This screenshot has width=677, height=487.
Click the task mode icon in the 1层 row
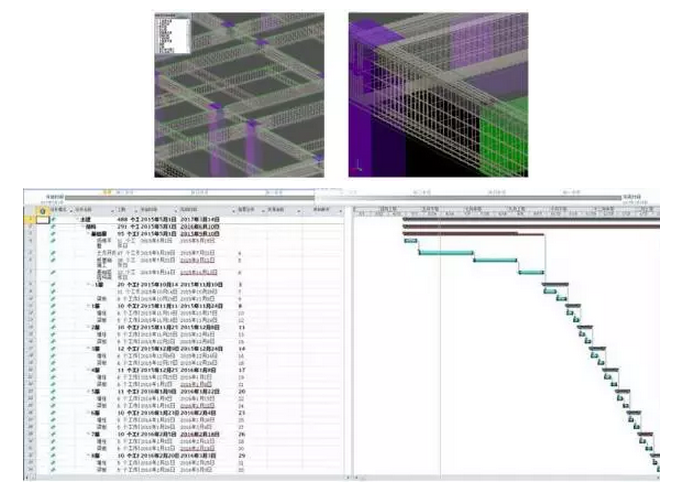point(52,285)
